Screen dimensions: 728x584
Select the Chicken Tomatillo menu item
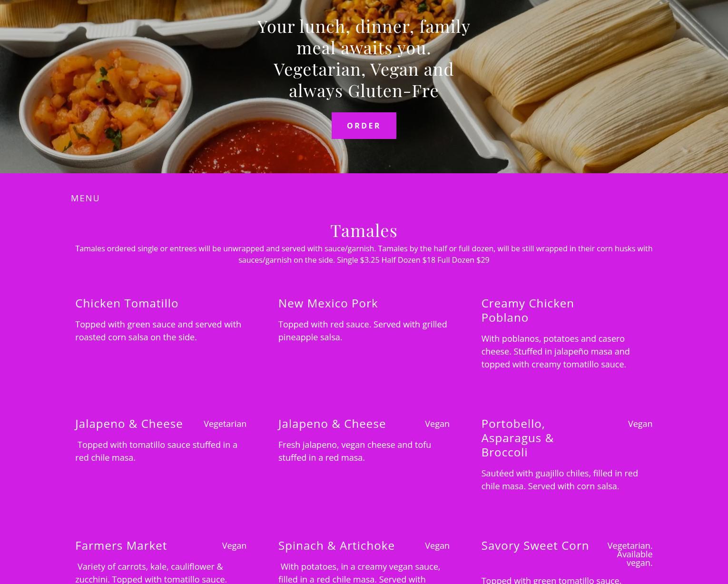pyautogui.click(x=127, y=303)
